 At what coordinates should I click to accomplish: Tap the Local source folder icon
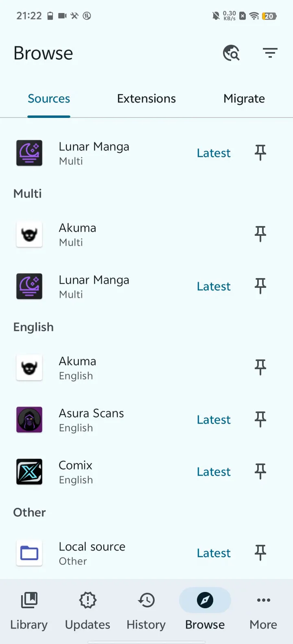pos(29,553)
